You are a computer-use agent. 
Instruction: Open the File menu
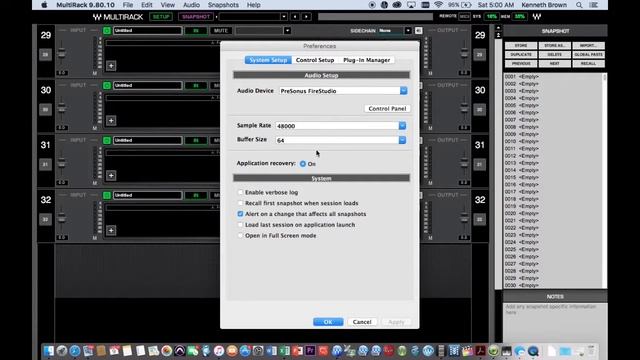coord(128,5)
